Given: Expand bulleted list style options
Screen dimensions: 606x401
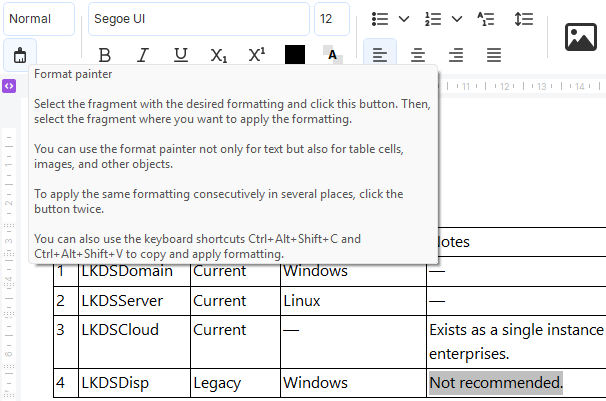Looking at the screenshot, I should coord(404,19).
